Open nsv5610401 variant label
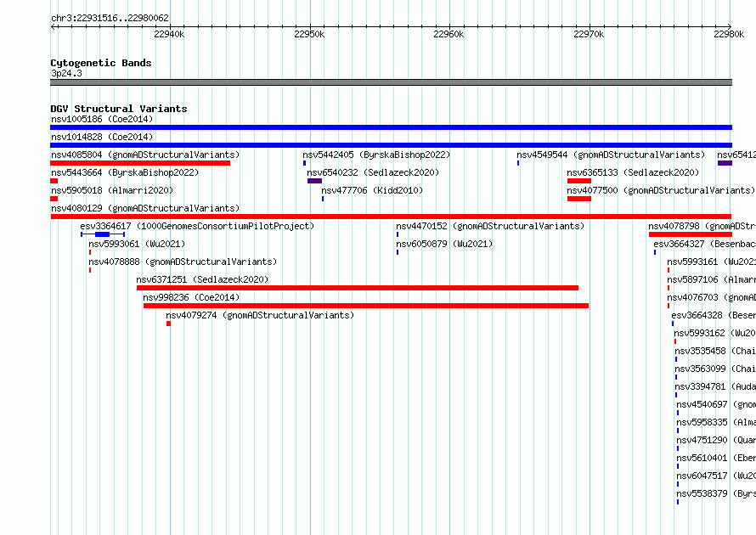The width and height of the screenshot is (756, 535). pyautogui.click(x=716, y=458)
